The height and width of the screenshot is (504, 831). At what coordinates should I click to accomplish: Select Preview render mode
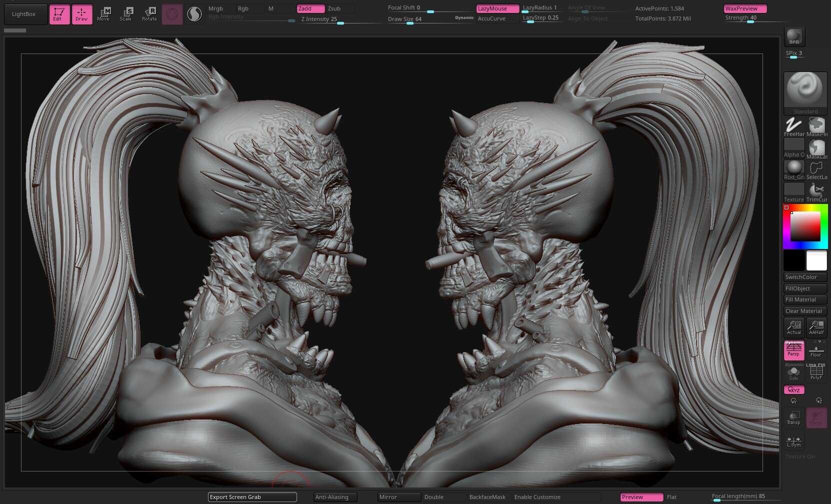click(641, 497)
